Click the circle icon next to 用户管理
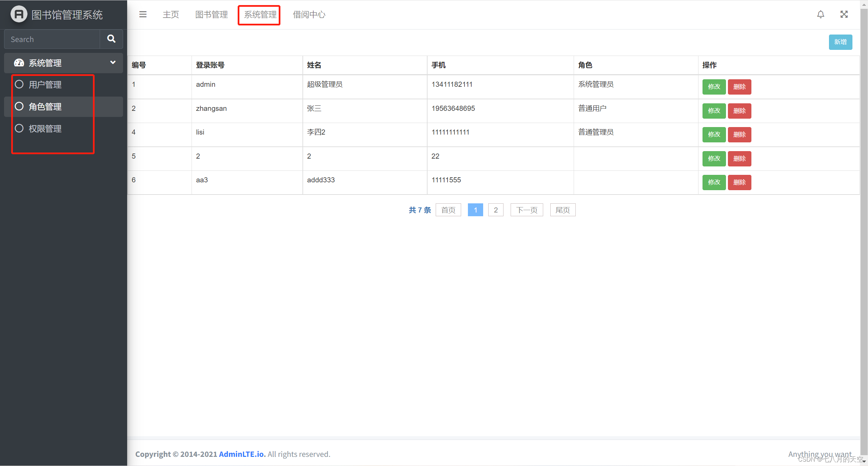 [19, 84]
